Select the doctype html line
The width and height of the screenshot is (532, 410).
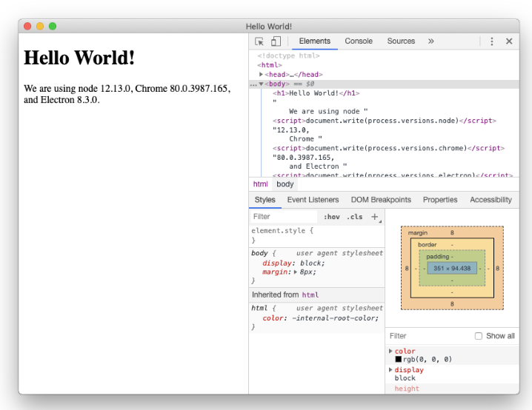[x=288, y=56]
